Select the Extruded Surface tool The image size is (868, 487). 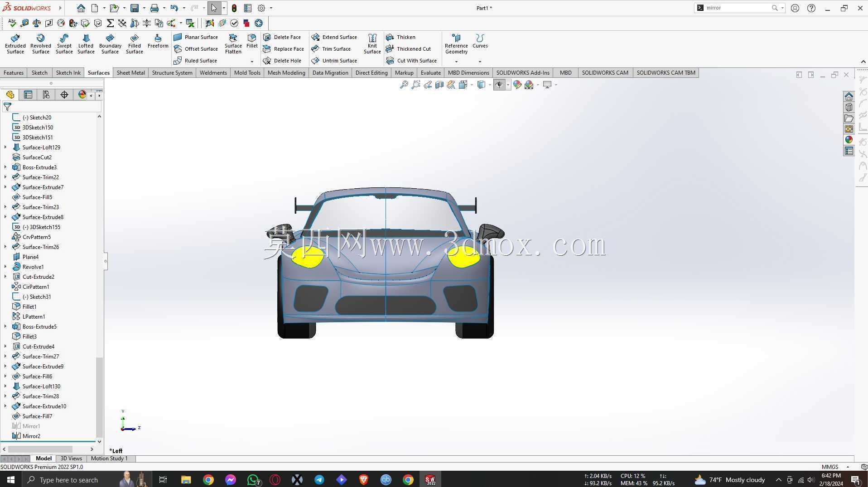15,44
